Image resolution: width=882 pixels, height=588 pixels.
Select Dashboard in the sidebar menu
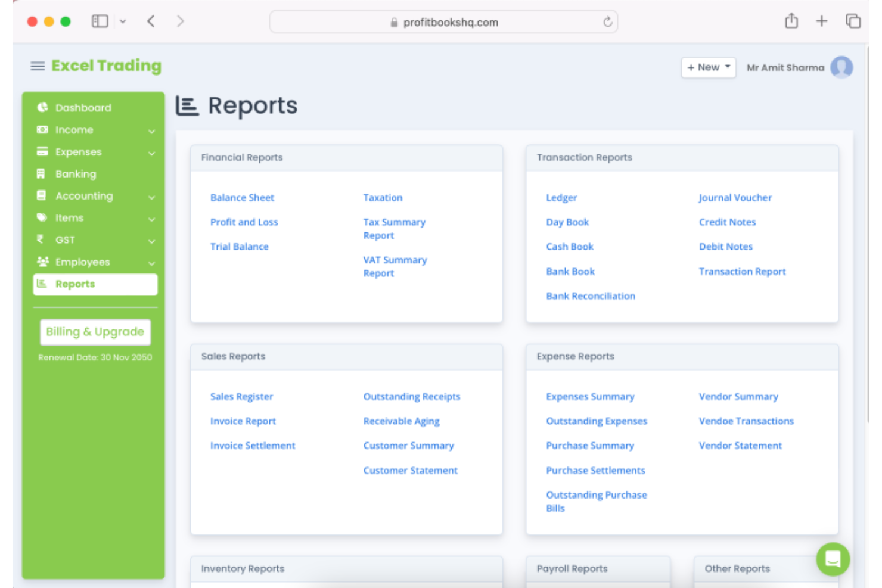pos(83,108)
